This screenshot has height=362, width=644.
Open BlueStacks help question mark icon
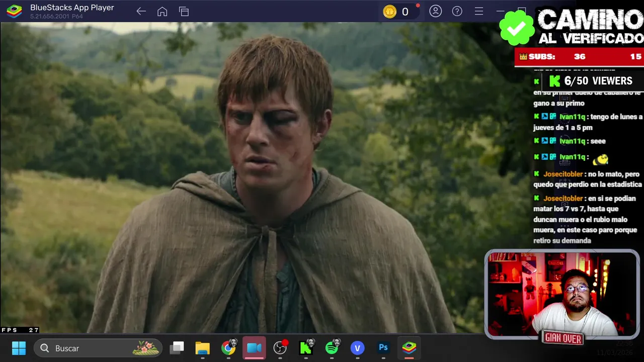[x=457, y=11]
